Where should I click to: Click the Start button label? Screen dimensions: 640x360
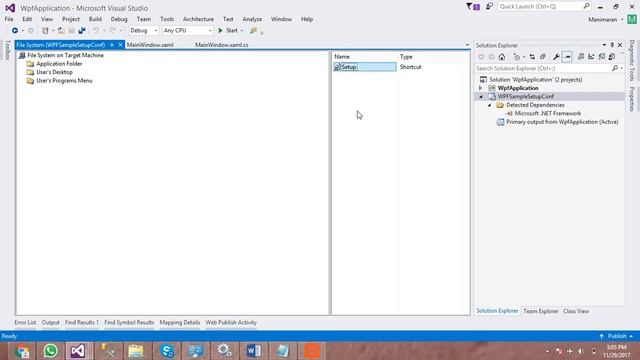click(x=231, y=31)
